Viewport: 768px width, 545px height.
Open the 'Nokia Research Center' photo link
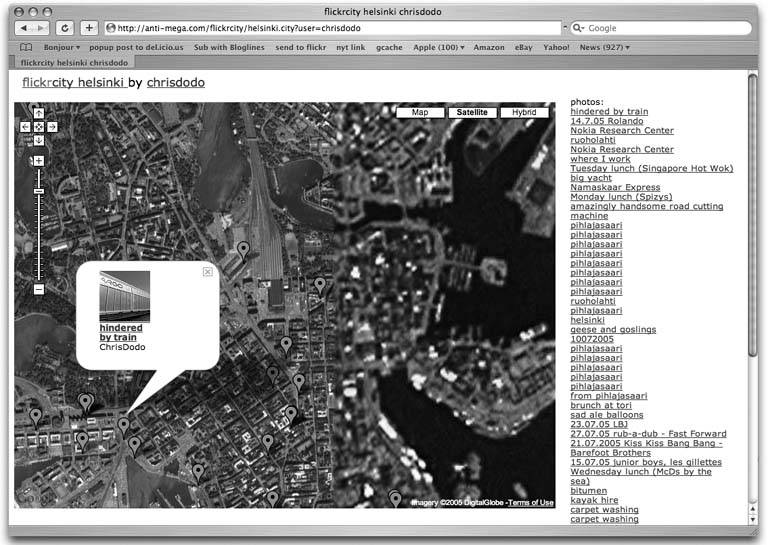point(621,130)
